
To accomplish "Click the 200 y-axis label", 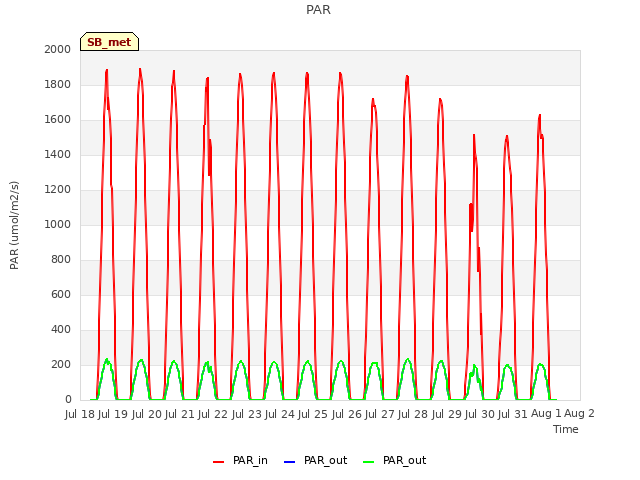I will 61,364.
